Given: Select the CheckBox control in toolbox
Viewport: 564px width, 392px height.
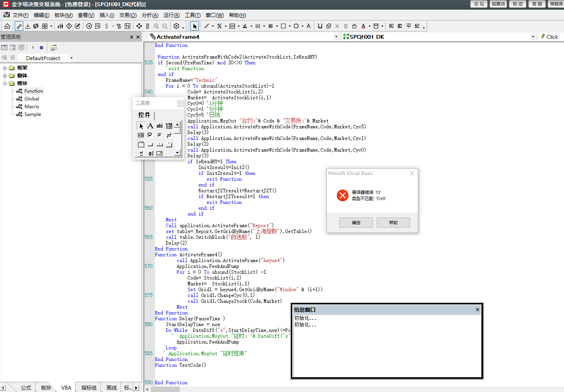Looking at the screenshot, I should pos(150,135).
